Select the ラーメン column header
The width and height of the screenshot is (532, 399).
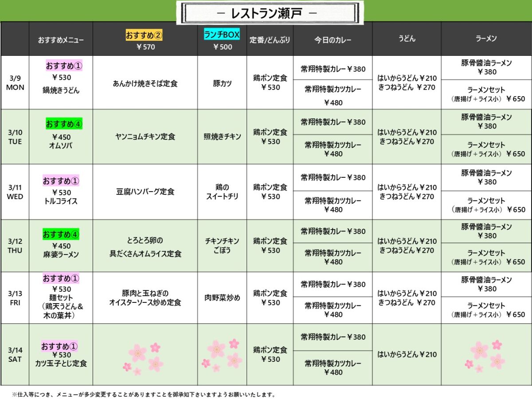pyautogui.click(x=486, y=39)
